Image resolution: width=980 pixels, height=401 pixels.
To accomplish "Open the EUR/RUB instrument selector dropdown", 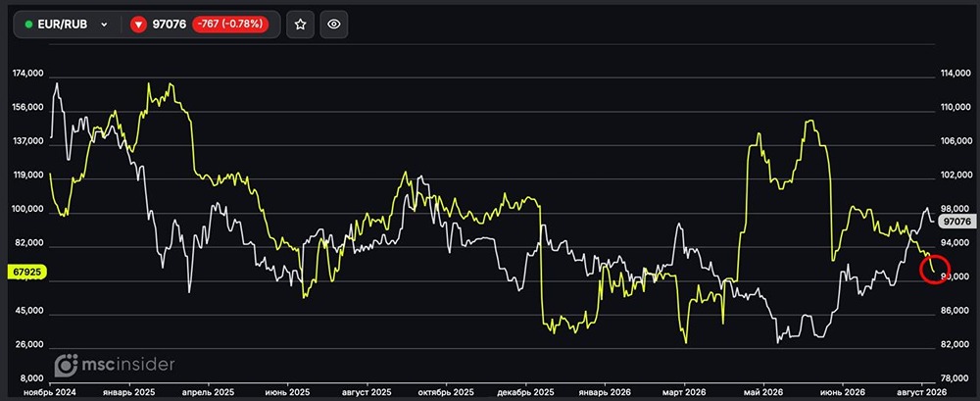I will [67, 25].
